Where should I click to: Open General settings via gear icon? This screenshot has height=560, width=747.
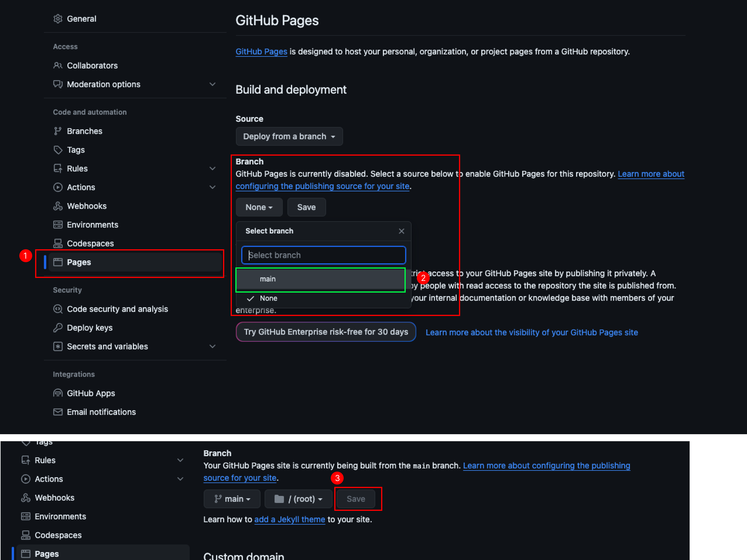coord(58,19)
